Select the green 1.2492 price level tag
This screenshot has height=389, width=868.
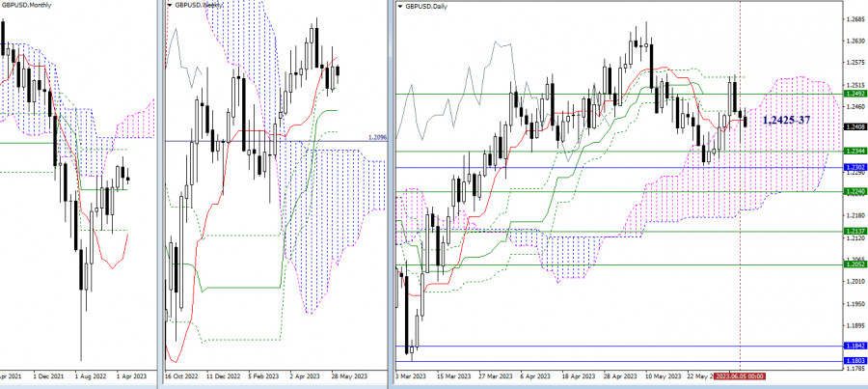(854, 94)
